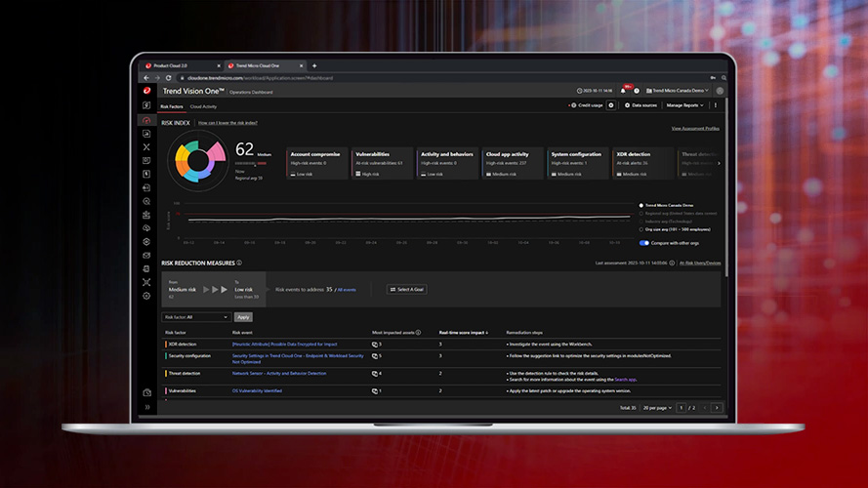
Task: Click the settings gear beside Credit usage
Action: (x=611, y=105)
